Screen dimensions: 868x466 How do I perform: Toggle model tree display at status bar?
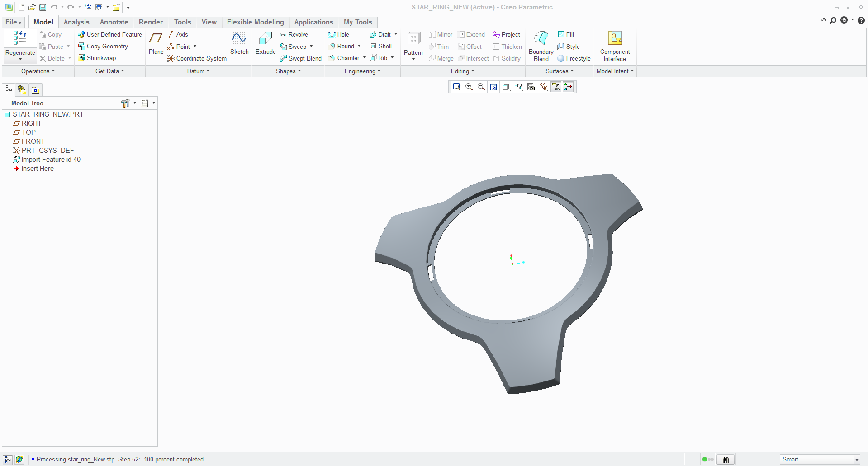(8, 459)
